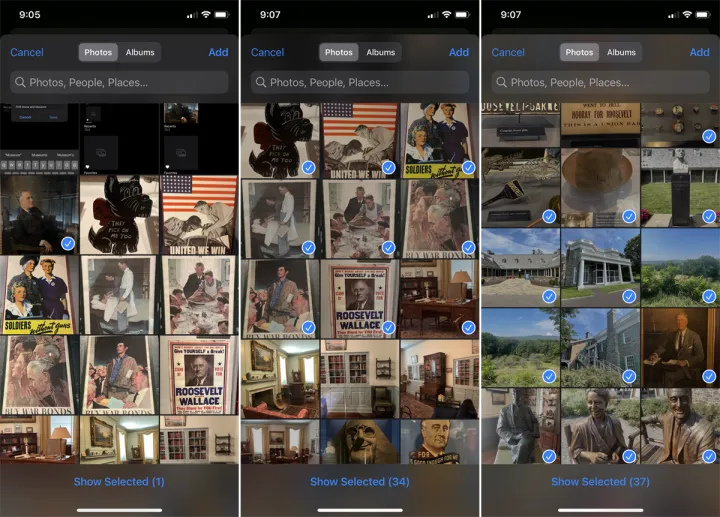
Task: Select the Soldiers Without Guns poster in the left screen
Action: point(40,294)
